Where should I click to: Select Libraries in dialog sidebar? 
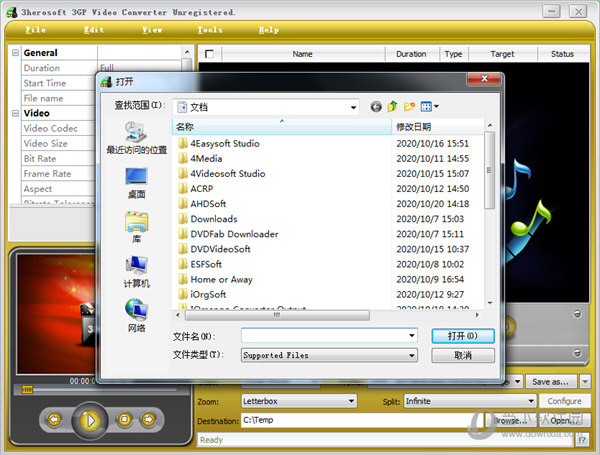136,227
